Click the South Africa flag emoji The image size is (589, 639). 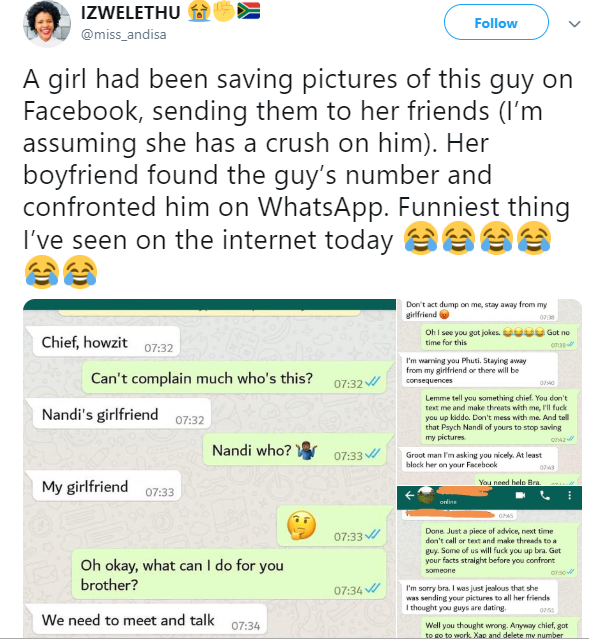tap(248, 11)
